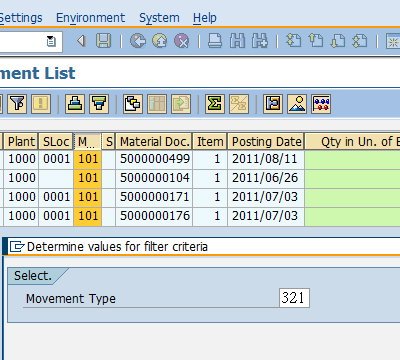Select the Plant column header
The height and width of the screenshot is (360, 400).
[x=21, y=142]
